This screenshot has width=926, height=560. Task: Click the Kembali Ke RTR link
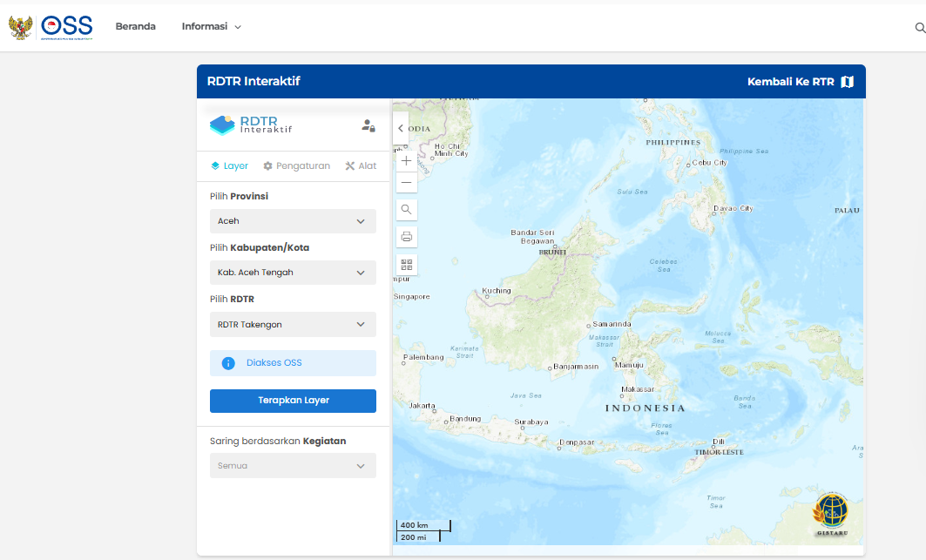click(800, 82)
